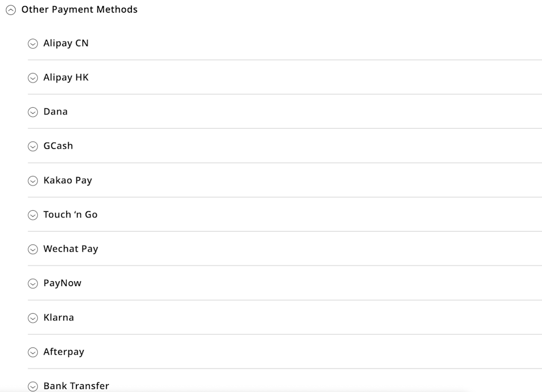Select the Alipay CN label text
This screenshot has height=392, width=542.
tap(65, 43)
